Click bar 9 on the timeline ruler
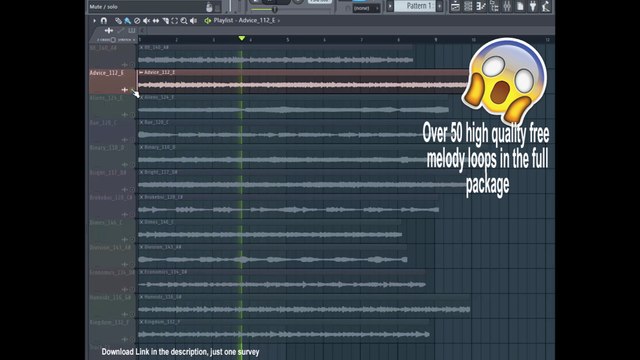Image resolution: width=640 pixels, height=360 pixels. point(436,40)
